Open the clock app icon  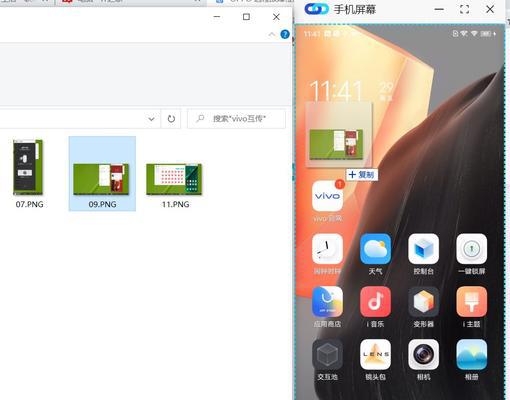(327, 249)
